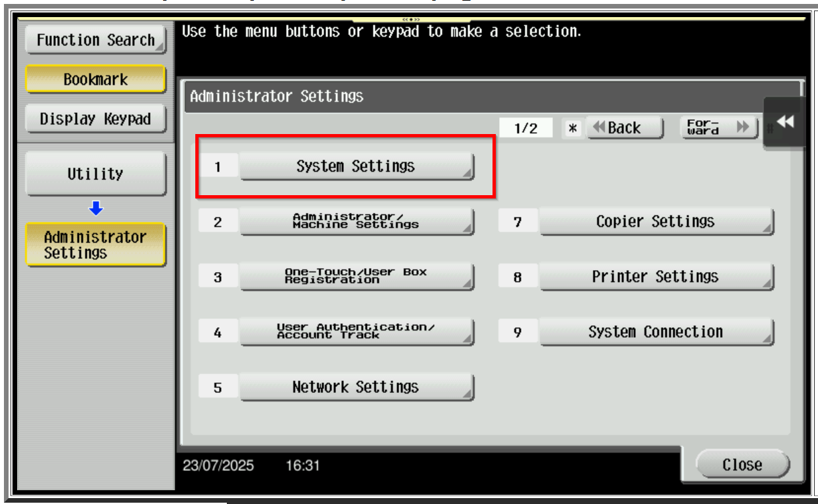Show the Display Keypad
Image resolution: width=818 pixels, height=504 pixels.
95,120
